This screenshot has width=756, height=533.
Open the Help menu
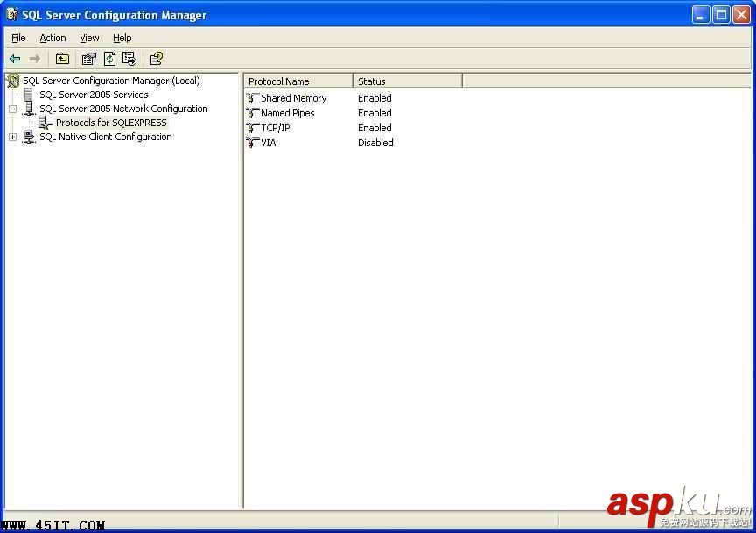coord(122,38)
